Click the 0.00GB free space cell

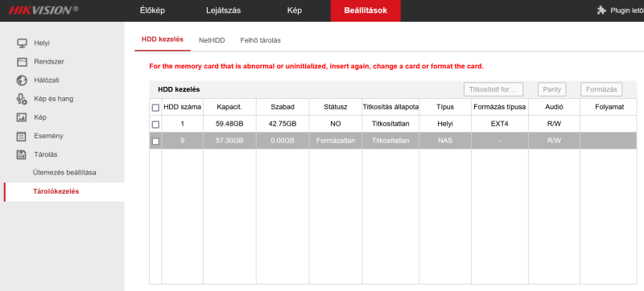tap(283, 141)
